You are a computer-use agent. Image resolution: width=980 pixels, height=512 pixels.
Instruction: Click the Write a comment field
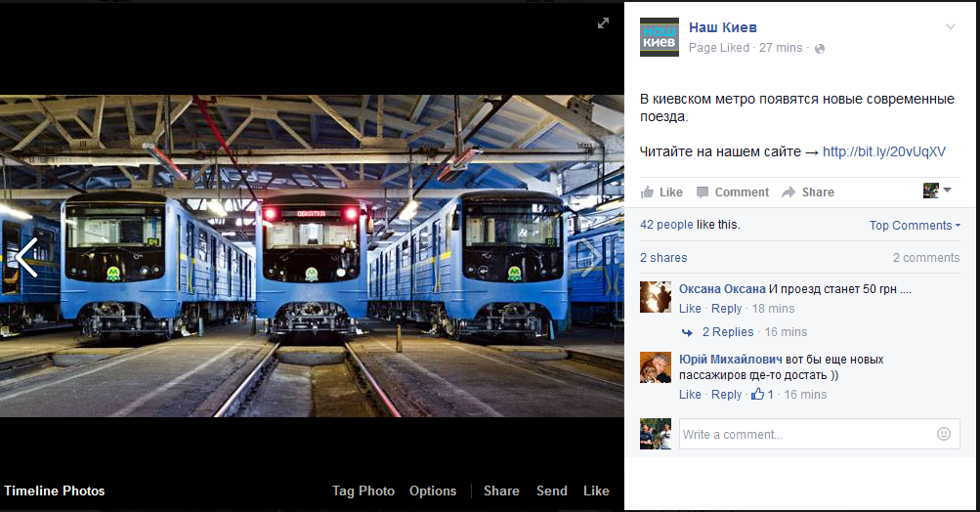pyautogui.click(x=820, y=434)
